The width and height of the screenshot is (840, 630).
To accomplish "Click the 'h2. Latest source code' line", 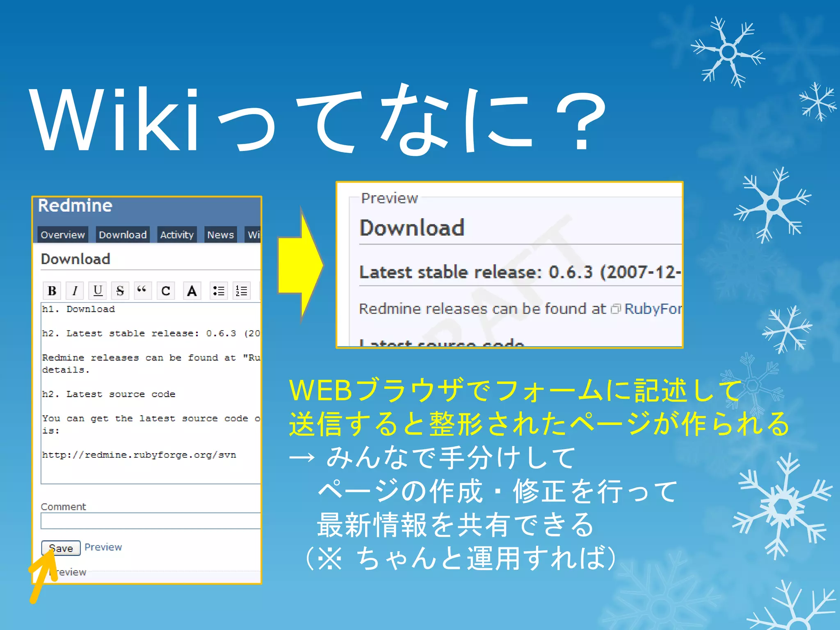I will tap(109, 394).
